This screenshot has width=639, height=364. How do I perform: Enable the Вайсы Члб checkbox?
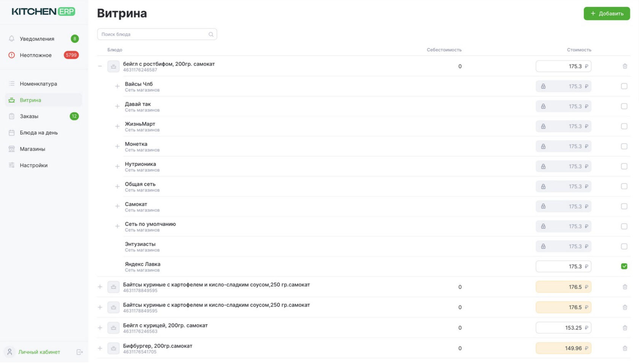point(624,86)
